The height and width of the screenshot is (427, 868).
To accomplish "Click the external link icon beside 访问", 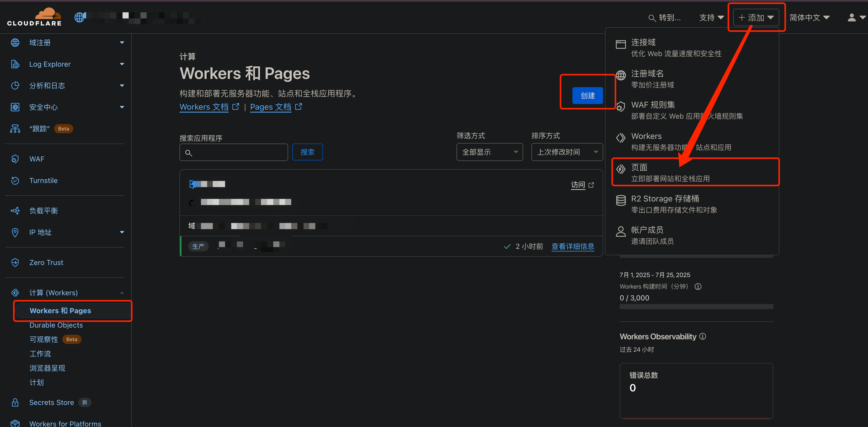I will tap(591, 185).
